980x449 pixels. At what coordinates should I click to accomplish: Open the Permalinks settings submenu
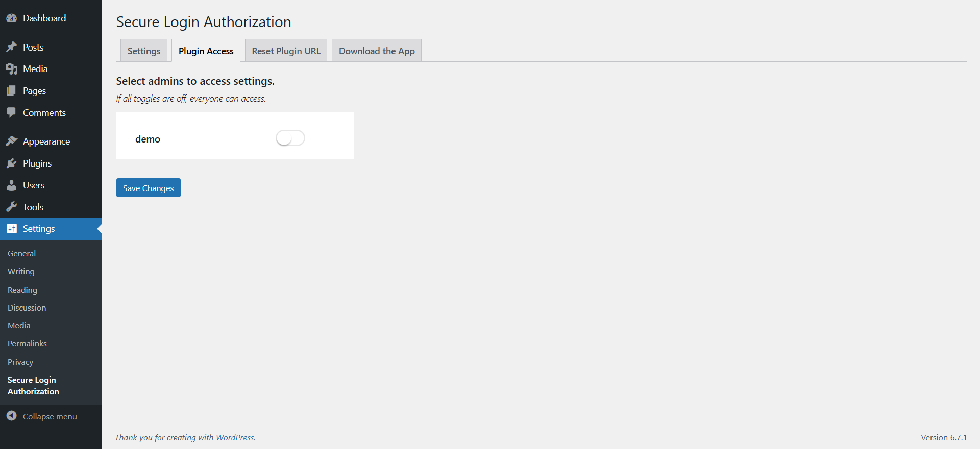coord(27,344)
